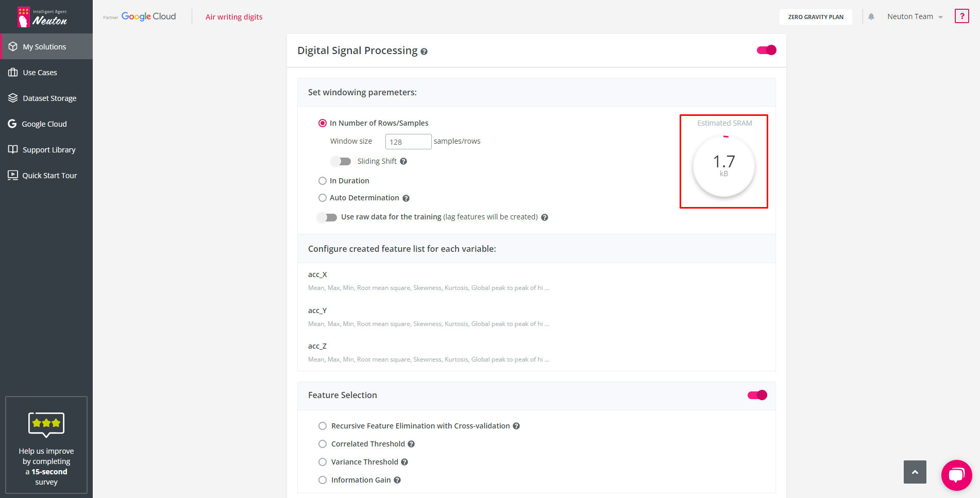
Task: Click the Configure created feature list heading
Action: 402,249
